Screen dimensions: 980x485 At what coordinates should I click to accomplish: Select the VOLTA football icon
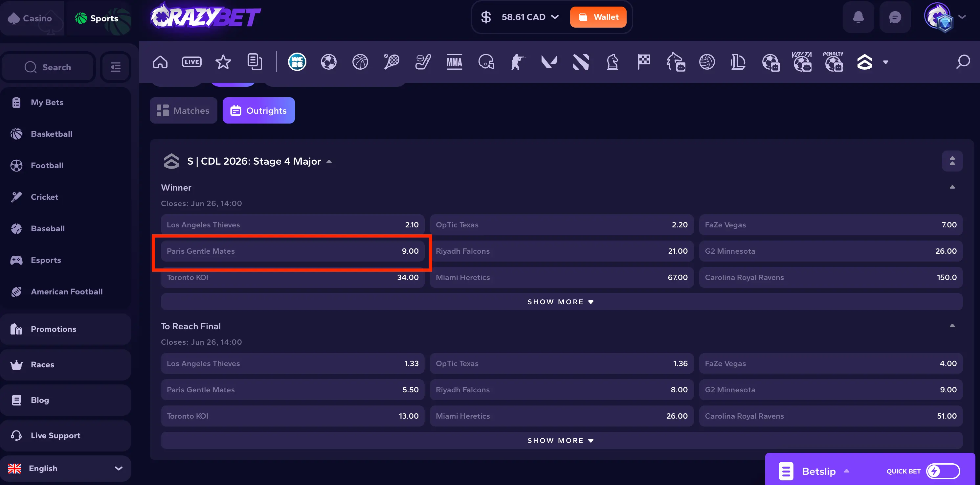click(802, 62)
